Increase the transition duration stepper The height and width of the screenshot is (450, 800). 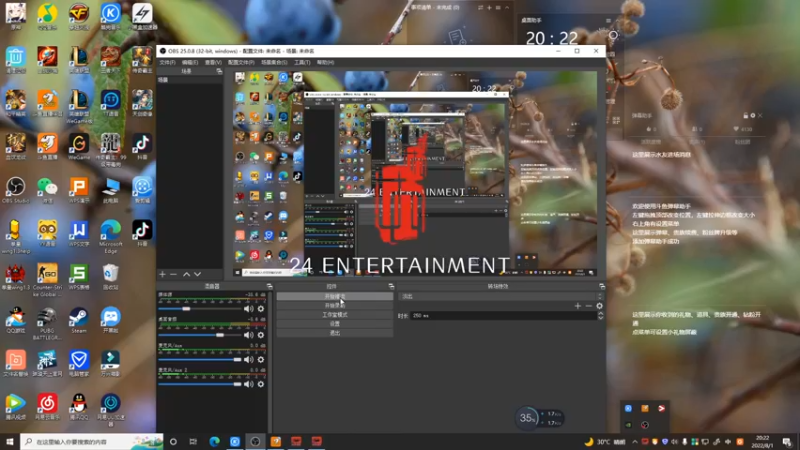[x=601, y=314]
